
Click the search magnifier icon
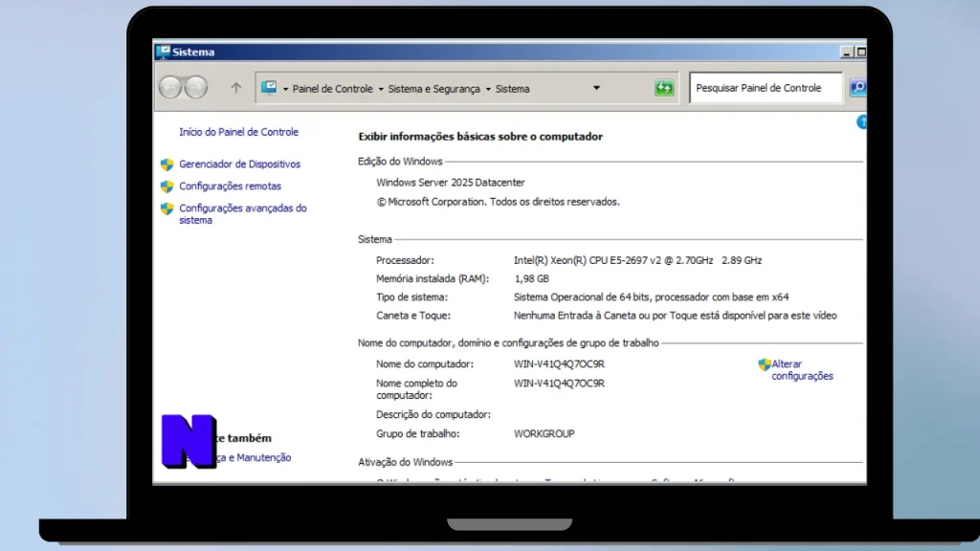click(858, 87)
